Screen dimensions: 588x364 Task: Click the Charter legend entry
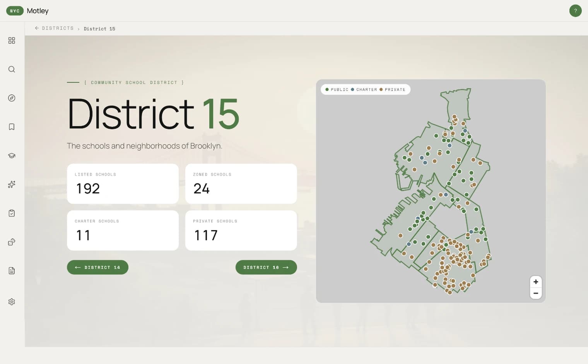(364, 89)
